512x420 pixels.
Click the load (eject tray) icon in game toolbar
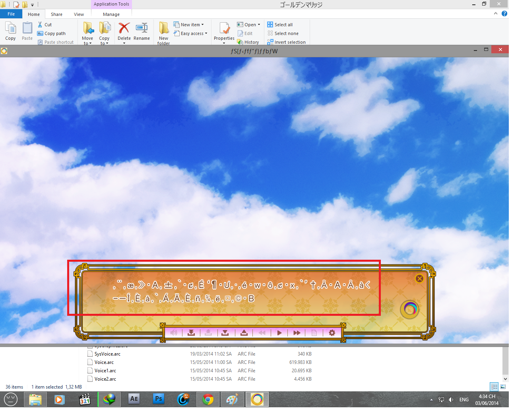[x=244, y=332]
